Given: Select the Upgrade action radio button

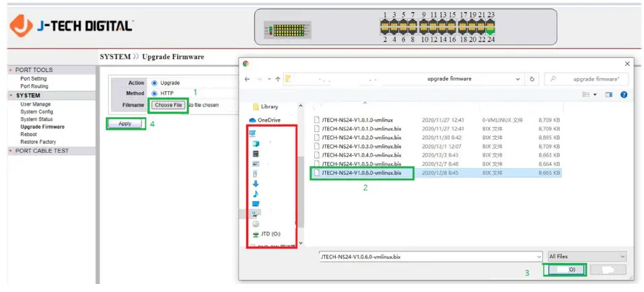Looking at the screenshot, I should coord(154,83).
